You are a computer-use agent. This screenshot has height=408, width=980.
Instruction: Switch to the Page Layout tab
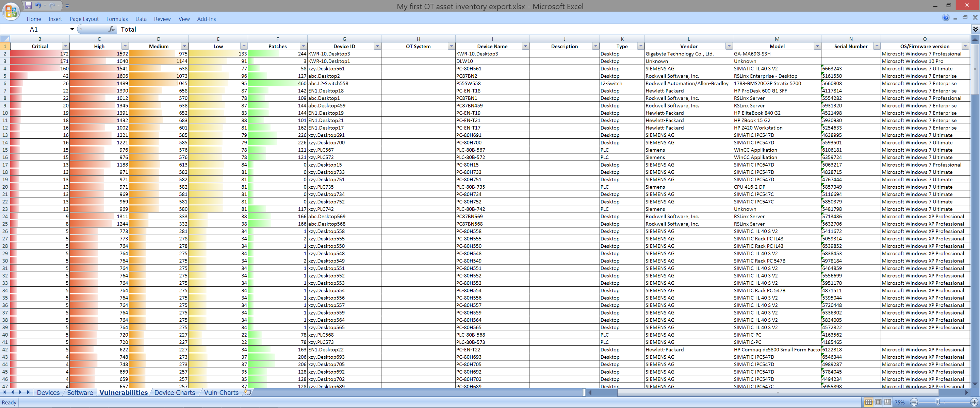point(84,19)
